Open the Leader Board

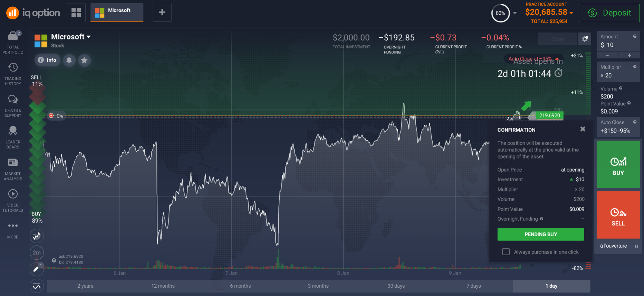pos(13,137)
